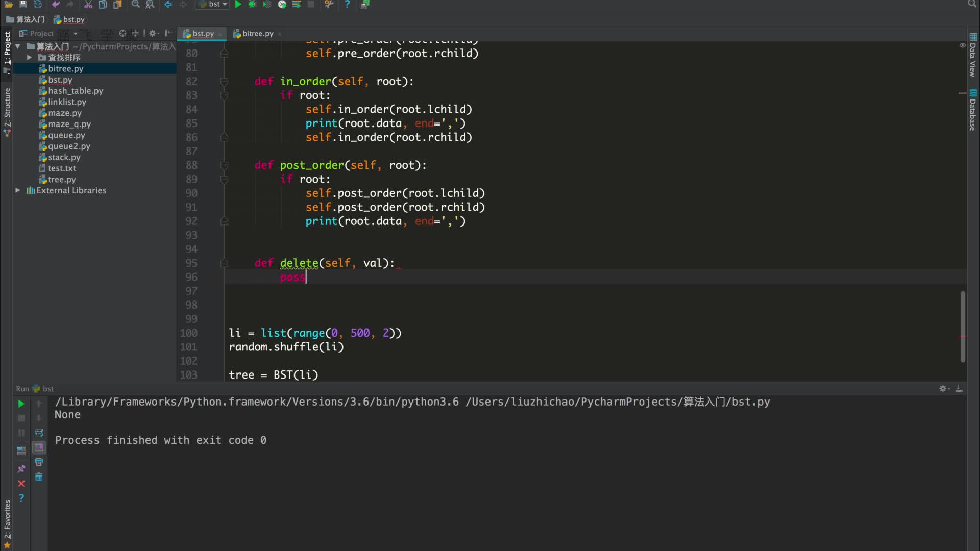
Task: Collapse the 算法入门 project root
Action: click(x=18, y=46)
